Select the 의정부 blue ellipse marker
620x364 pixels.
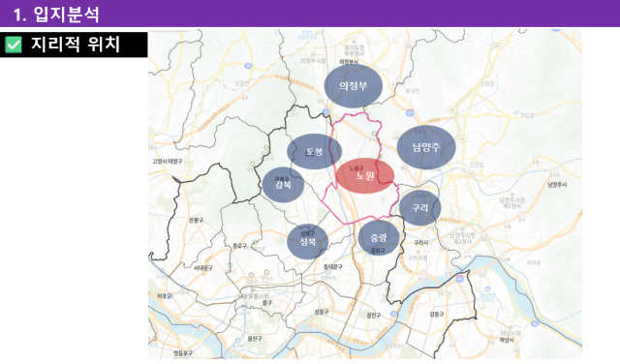(353, 86)
